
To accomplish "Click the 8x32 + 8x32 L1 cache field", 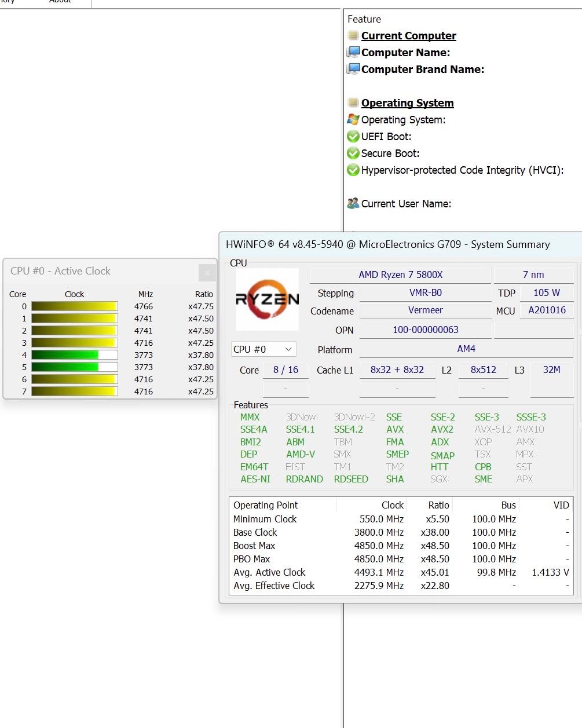I will coord(397,370).
